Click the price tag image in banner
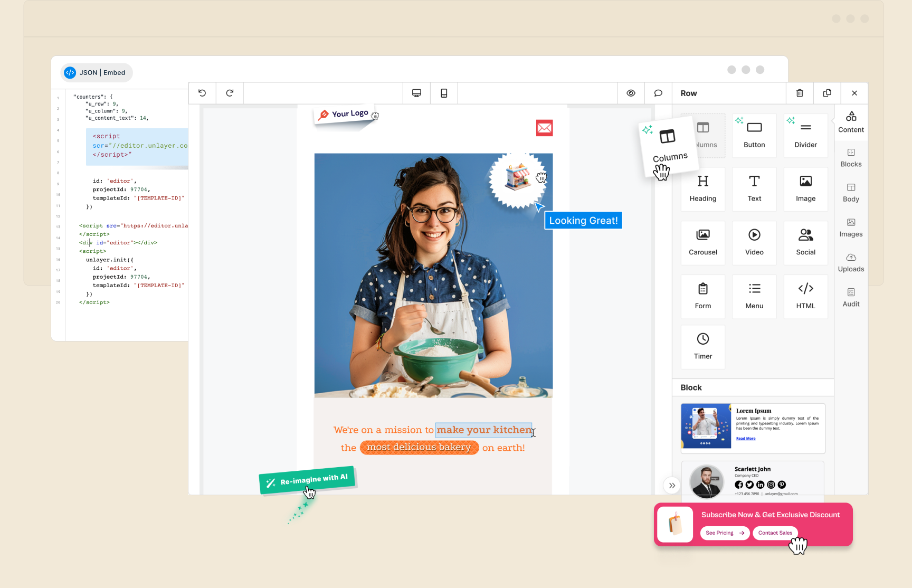Viewport: 912px width, 588px height. [x=675, y=525]
